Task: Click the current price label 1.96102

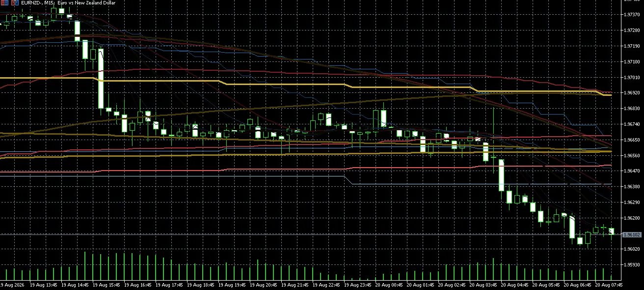Action: click(631, 235)
